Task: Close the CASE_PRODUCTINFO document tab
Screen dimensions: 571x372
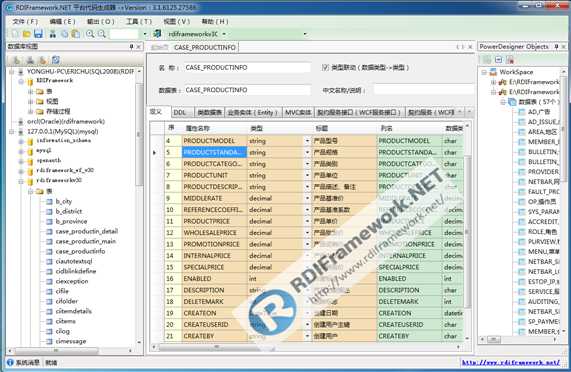Action: (x=470, y=47)
